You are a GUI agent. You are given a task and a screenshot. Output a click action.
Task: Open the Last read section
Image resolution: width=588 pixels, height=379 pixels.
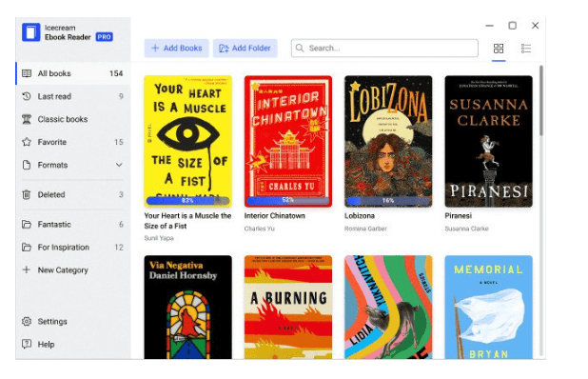point(73,96)
